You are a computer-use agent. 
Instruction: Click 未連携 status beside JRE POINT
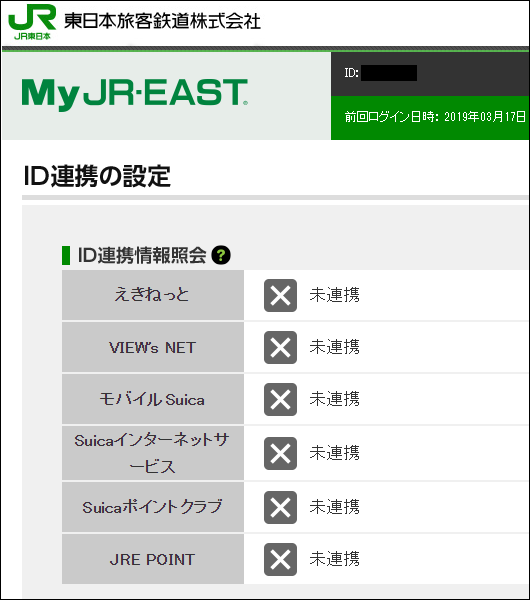(334, 559)
